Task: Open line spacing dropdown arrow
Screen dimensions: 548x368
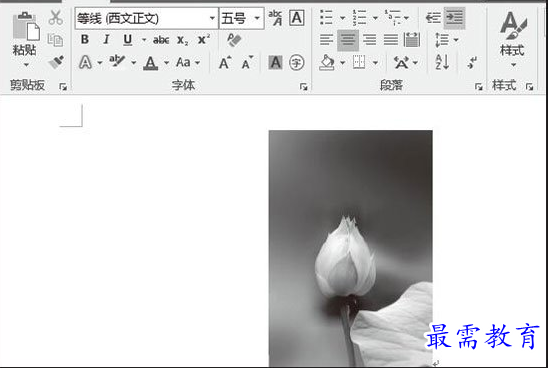Action: click(x=456, y=40)
